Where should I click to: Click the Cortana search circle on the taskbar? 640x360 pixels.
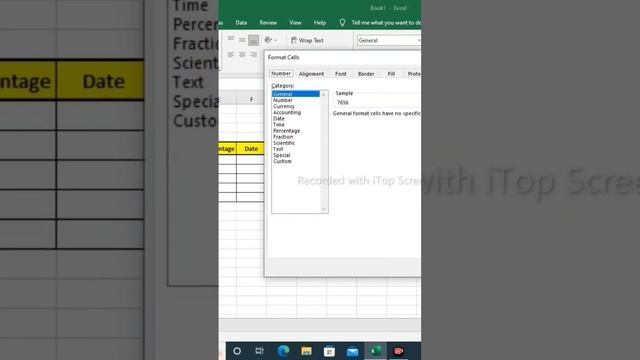point(237,351)
